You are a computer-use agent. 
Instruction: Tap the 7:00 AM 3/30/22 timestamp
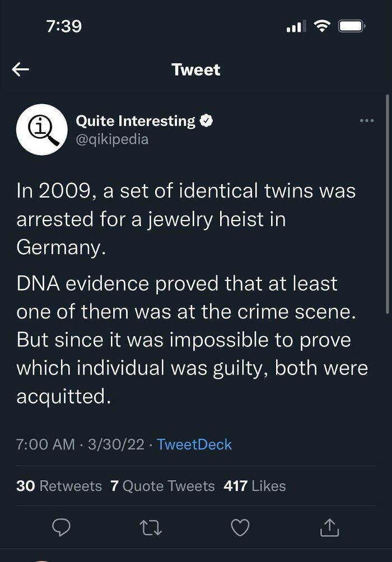(x=80, y=444)
